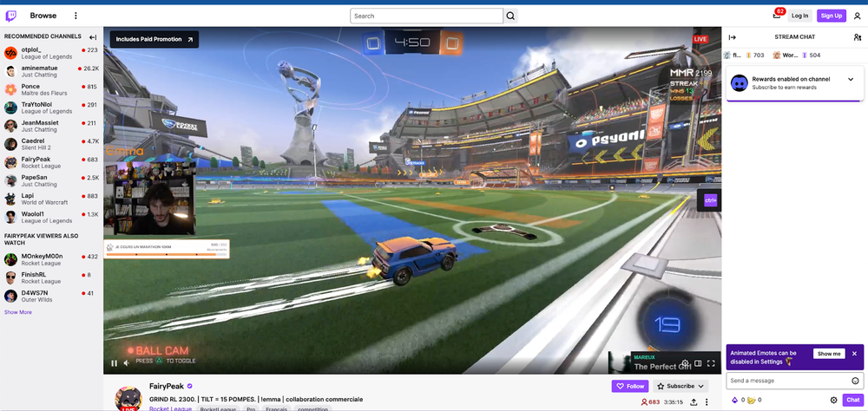The height and width of the screenshot is (411, 868).
Task: Collapse the recommended channels sidebar
Action: pyautogui.click(x=93, y=37)
